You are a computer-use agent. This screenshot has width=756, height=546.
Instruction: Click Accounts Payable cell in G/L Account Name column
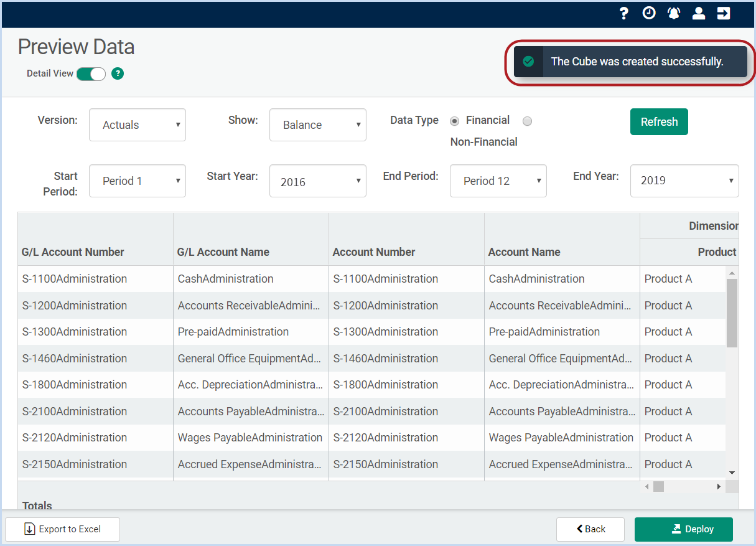(x=251, y=412)
